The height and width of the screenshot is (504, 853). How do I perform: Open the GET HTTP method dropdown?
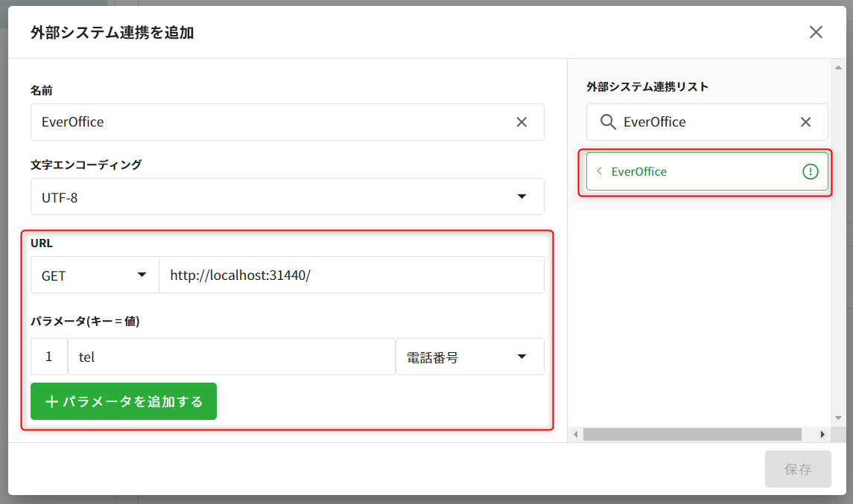pos(95,275)
